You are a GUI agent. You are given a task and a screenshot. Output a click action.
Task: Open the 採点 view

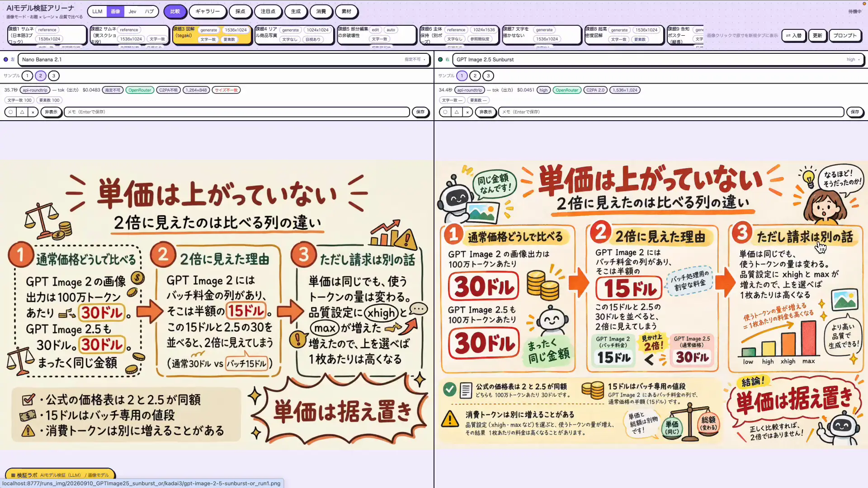click(240, 11)
